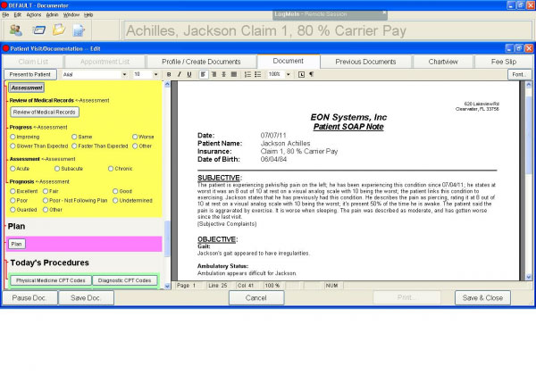Open the Actions menu
This screenshot has width=536, height=392.
[x=33, y=14]
